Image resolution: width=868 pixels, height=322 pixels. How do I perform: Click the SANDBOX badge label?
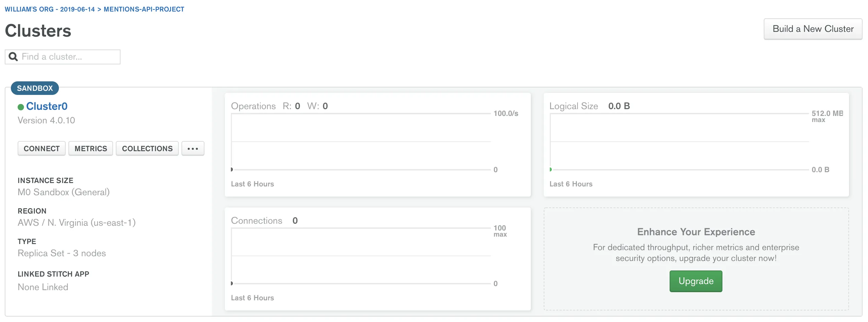point(35,88)
